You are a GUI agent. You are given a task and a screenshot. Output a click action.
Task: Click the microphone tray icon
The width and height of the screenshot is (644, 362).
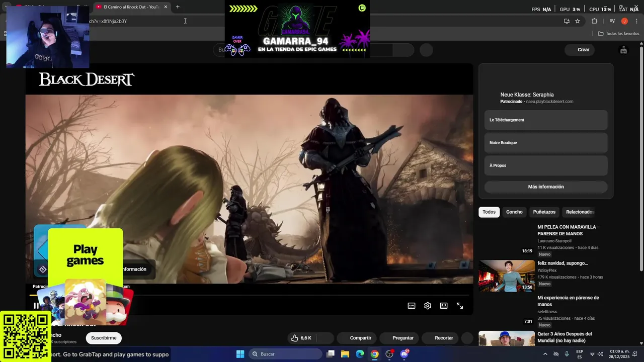(567, 354)
